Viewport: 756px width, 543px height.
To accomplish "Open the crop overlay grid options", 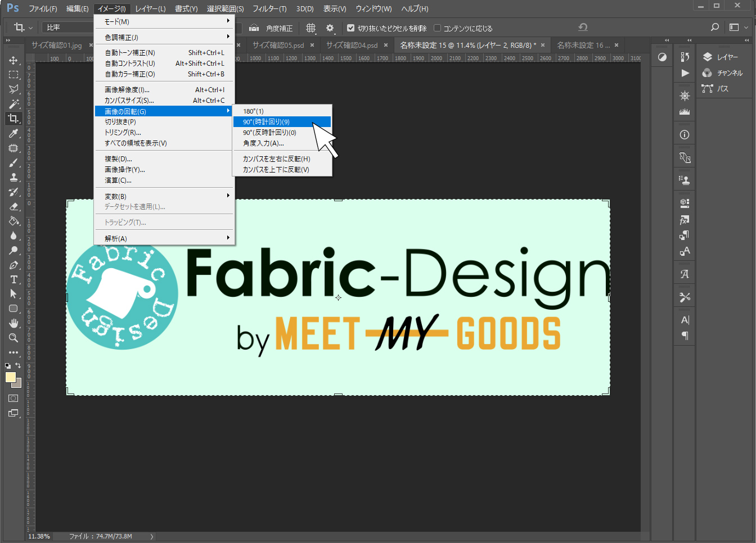I will pos(310,28).
